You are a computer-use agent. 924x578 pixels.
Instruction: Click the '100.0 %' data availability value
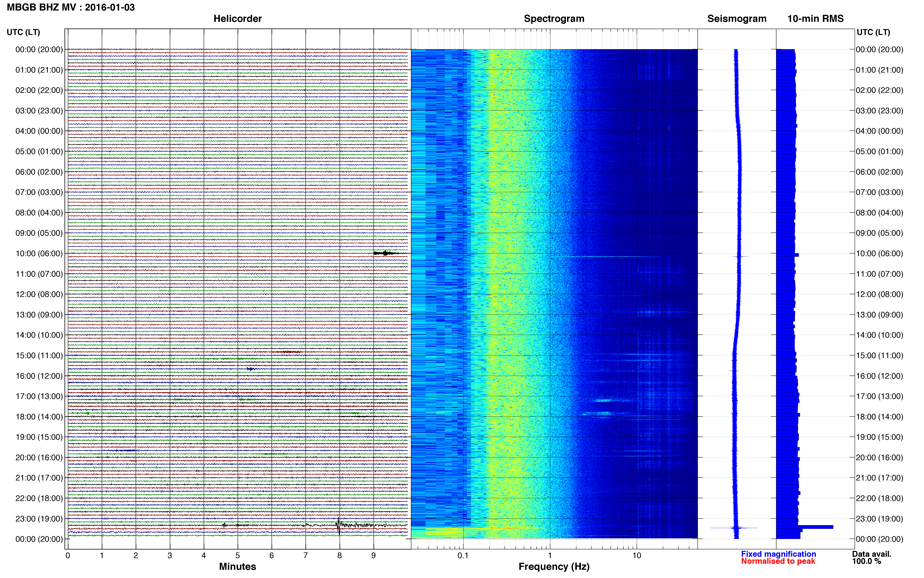867,561
